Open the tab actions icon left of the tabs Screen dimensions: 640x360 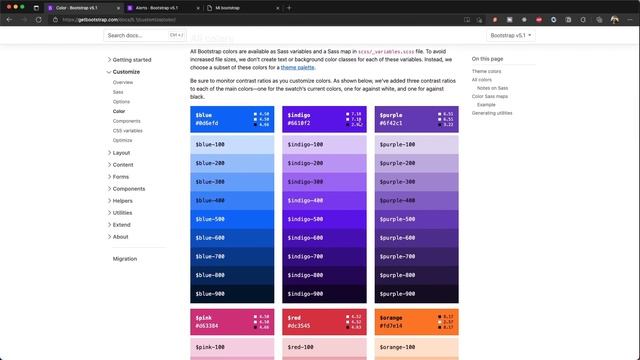tap(36, 8)
